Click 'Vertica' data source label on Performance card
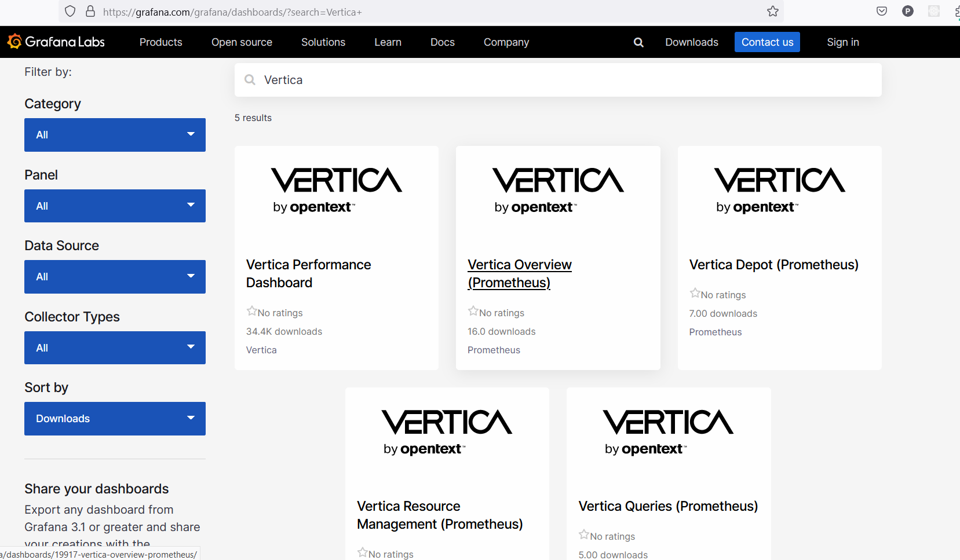The height and width of the screenshot is (560, 960). 261,350
